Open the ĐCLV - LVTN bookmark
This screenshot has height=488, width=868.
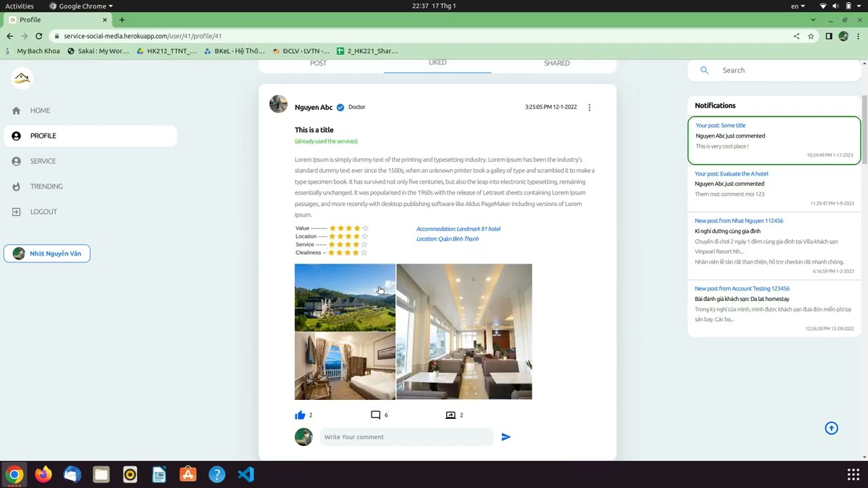[x=300, y=51]
